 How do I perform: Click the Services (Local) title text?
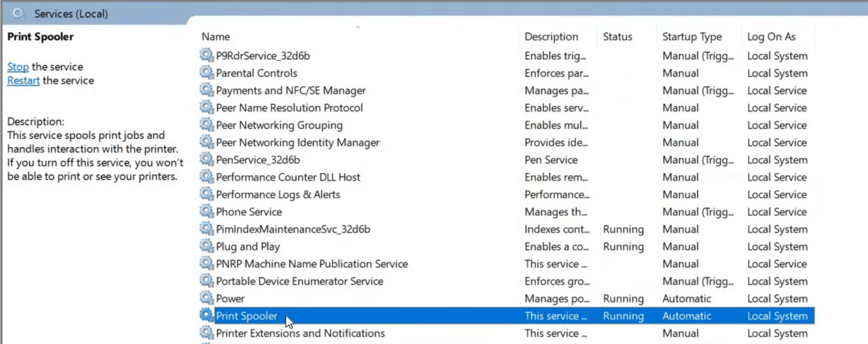click(x=71, y=14)
